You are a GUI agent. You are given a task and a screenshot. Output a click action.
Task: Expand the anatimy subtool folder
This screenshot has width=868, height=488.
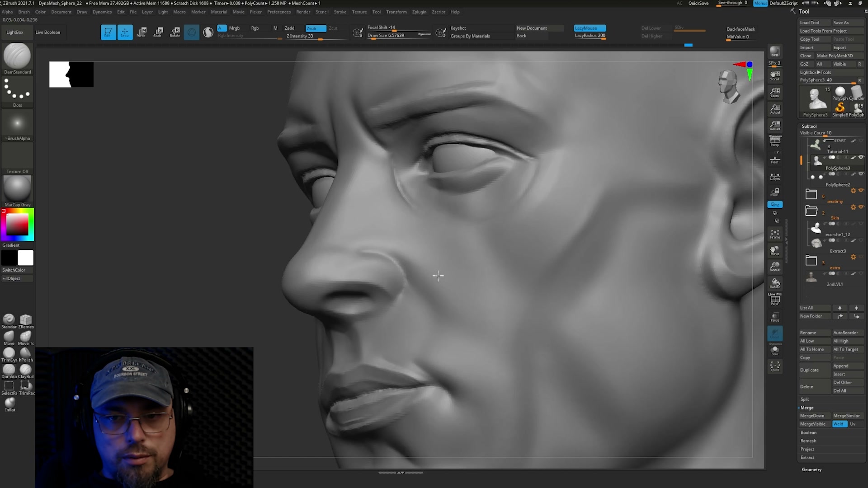811,194
